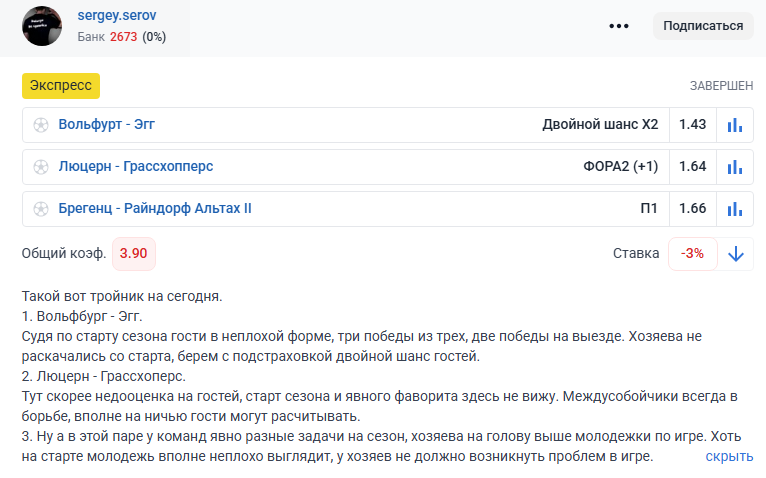Click the '1. Вольфбург - Эгг.' line
The image size is (766, 478).
click(82, 317)
